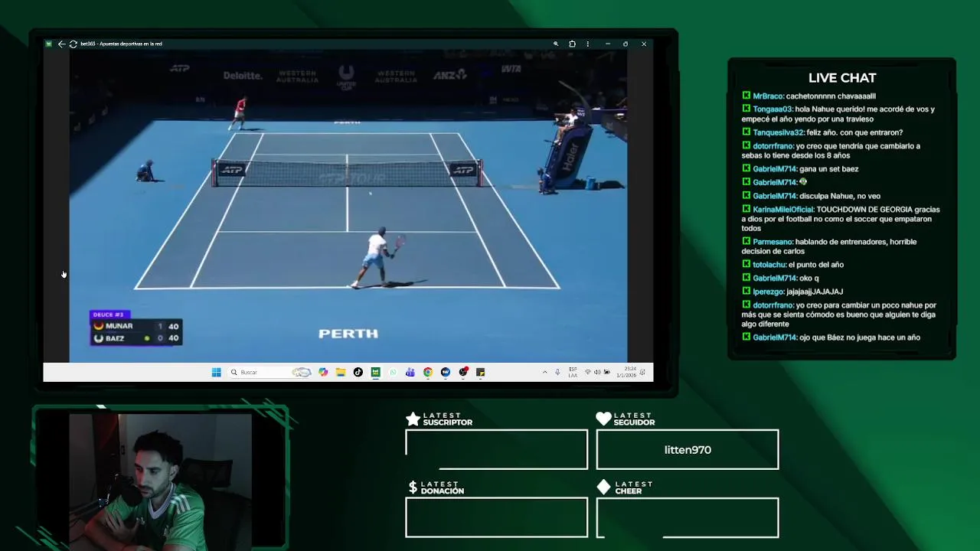Expand hidden system tray icons

tap(545, 372)
